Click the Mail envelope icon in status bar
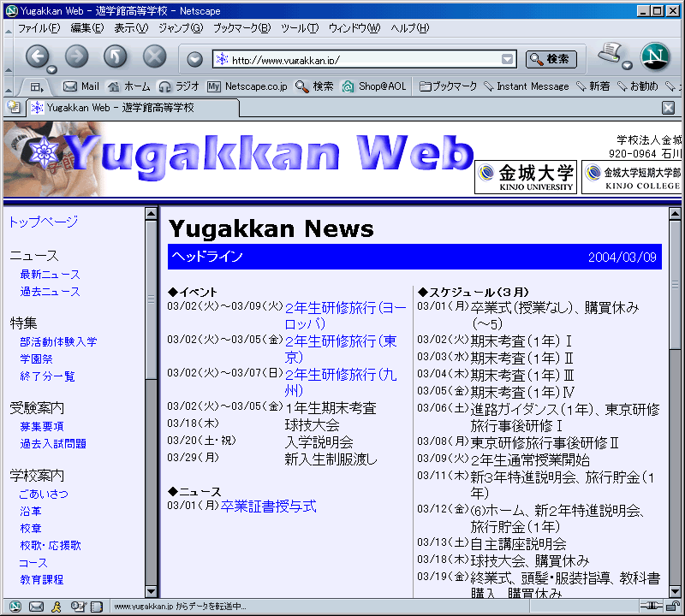Viewport: 685px width, 616px height. point(36,606)
